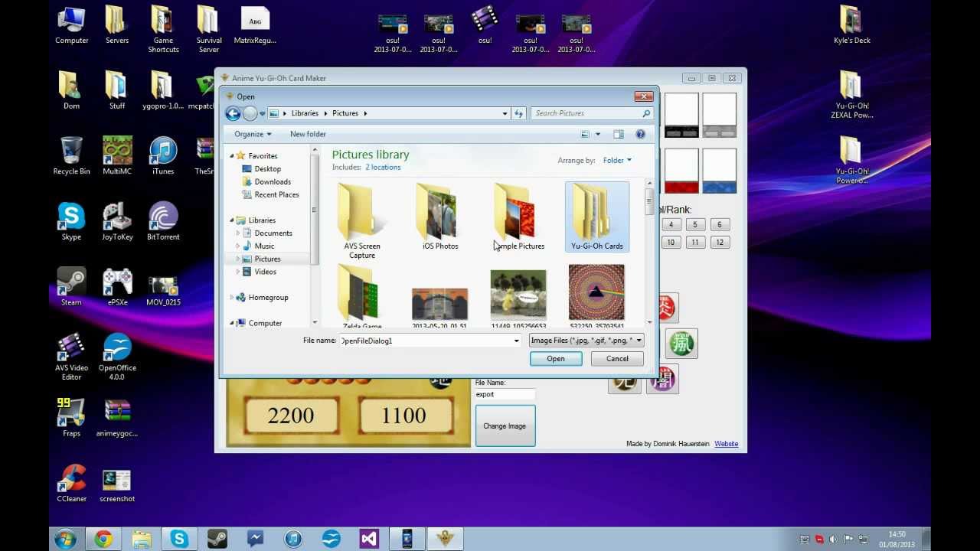Click the Windows Start button

(65, 539)
